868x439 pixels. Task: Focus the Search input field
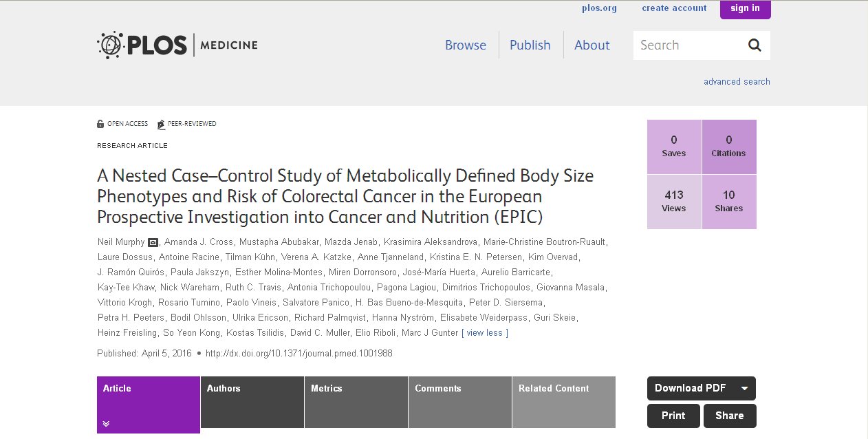688,45
